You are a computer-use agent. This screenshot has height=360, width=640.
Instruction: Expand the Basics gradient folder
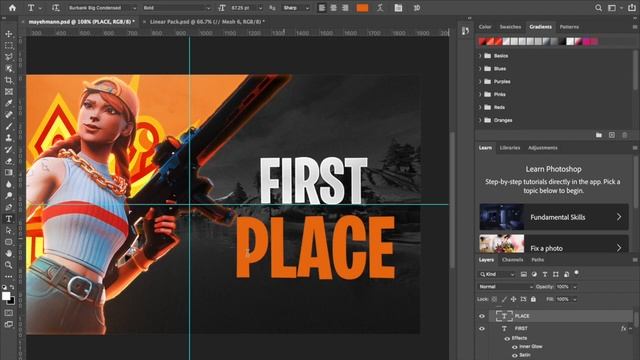pyautogui.click(x=480, y=56)
